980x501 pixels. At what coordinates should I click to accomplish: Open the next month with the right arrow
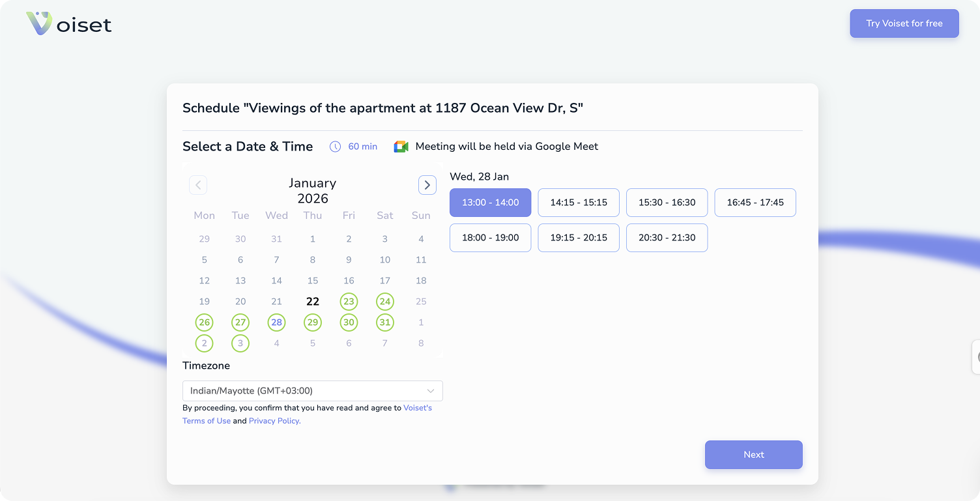click(427, 185)
